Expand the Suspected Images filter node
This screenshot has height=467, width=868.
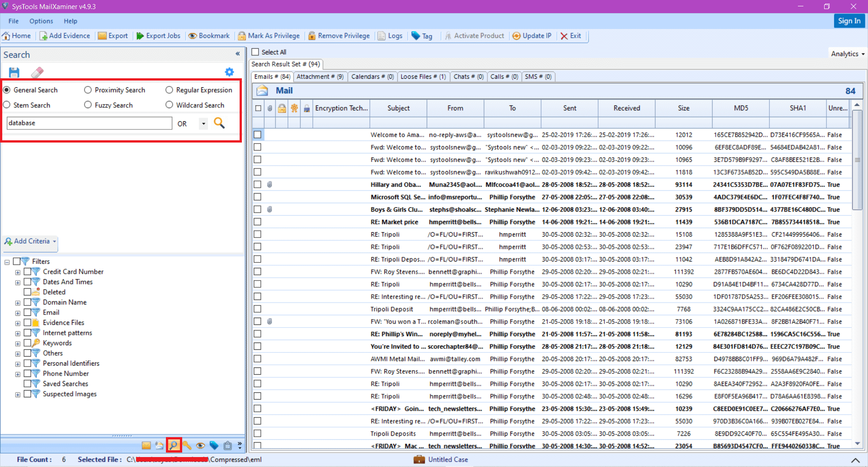18,395
